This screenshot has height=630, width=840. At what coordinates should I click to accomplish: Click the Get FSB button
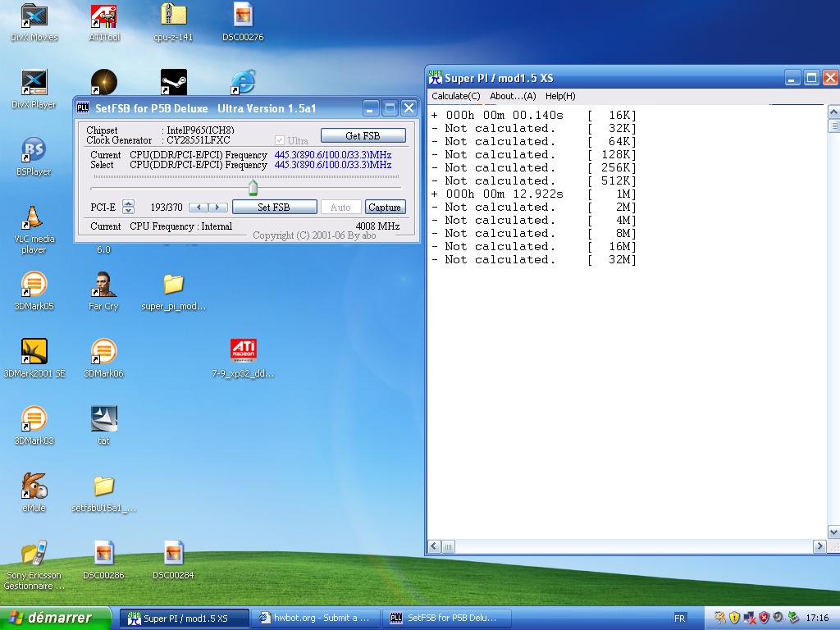[363, 135]
